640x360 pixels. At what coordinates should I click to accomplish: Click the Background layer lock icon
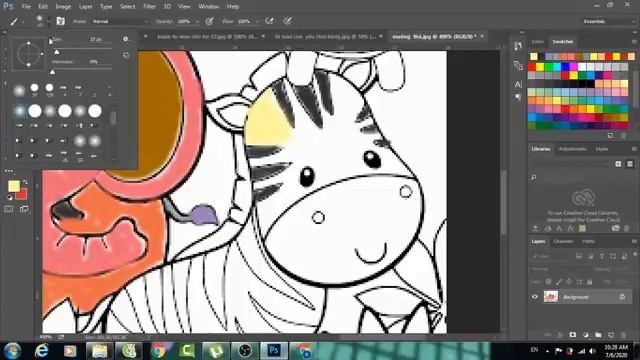pos(622,297)
